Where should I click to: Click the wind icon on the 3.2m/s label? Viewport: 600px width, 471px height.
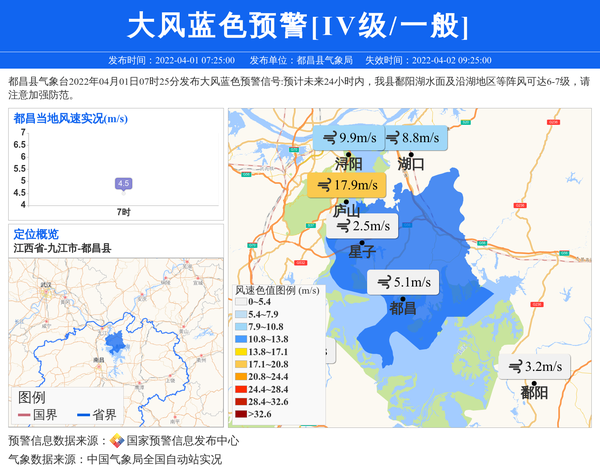(x=514, y=367)
